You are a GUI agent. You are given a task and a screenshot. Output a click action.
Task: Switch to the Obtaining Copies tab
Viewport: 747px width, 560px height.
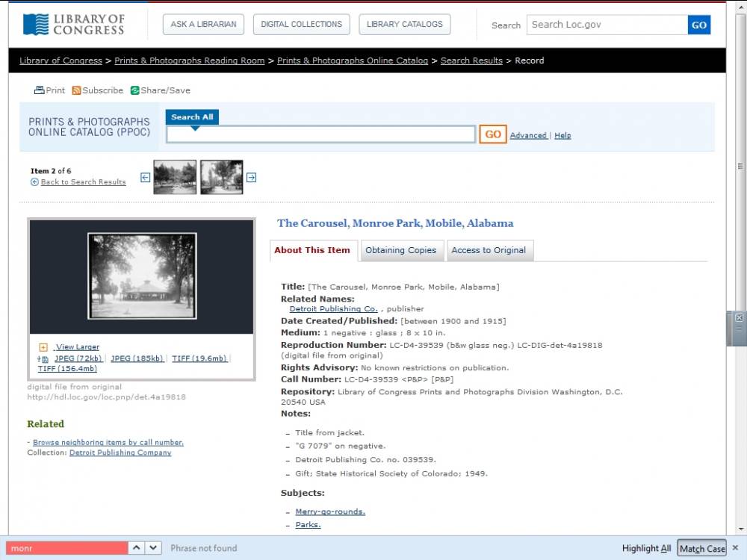click(400, 250)
